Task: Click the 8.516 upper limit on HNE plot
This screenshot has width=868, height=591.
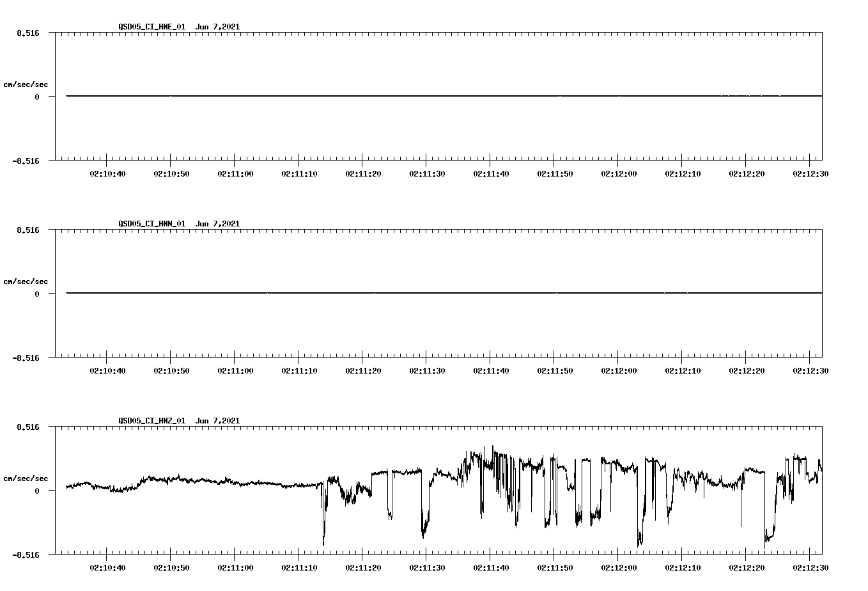Action: coord(28,33)
